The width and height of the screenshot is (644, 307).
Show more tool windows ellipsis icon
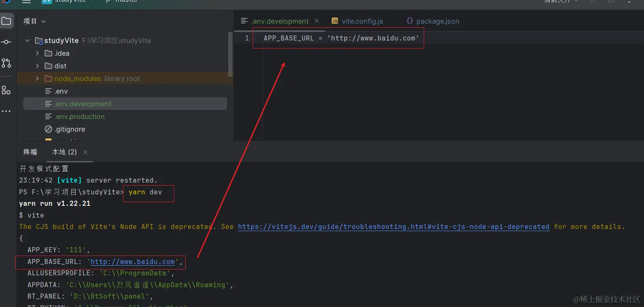coord(6,111)
